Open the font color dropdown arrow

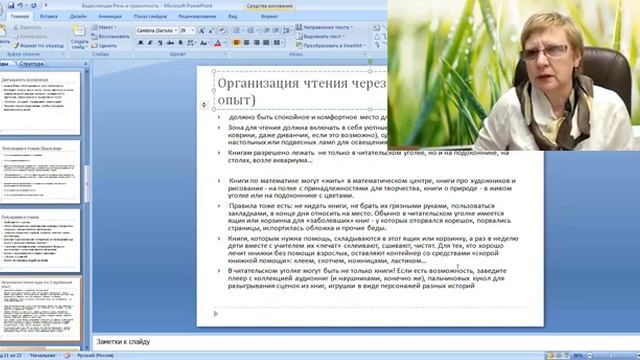pos(224,43)
